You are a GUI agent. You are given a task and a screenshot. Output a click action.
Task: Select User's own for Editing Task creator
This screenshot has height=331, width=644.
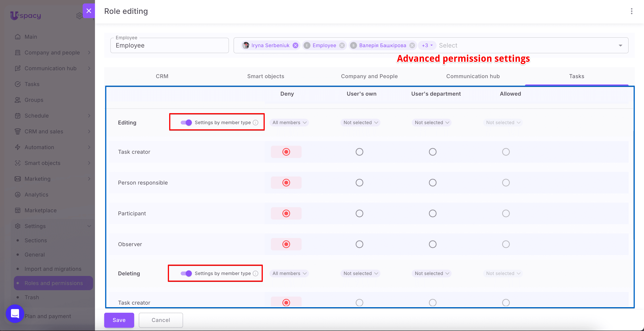point(359,152)
